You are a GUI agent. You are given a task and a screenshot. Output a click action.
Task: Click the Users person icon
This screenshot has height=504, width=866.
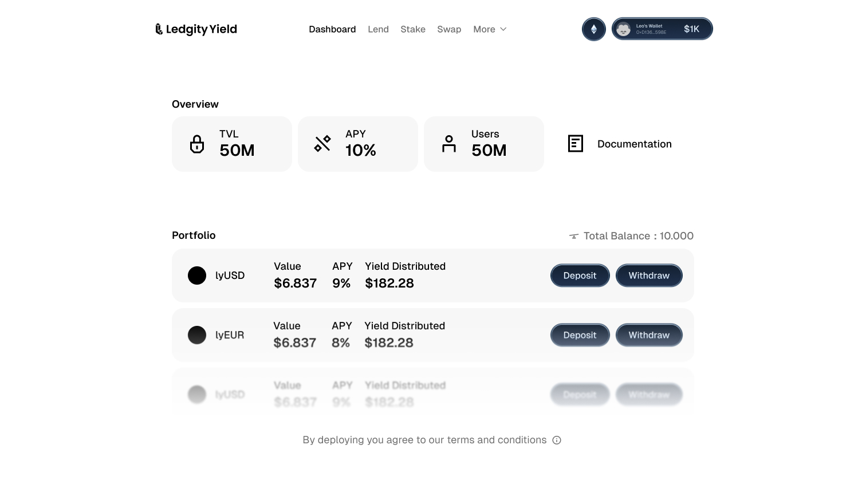pyautogui.click(x=449, y=144)
